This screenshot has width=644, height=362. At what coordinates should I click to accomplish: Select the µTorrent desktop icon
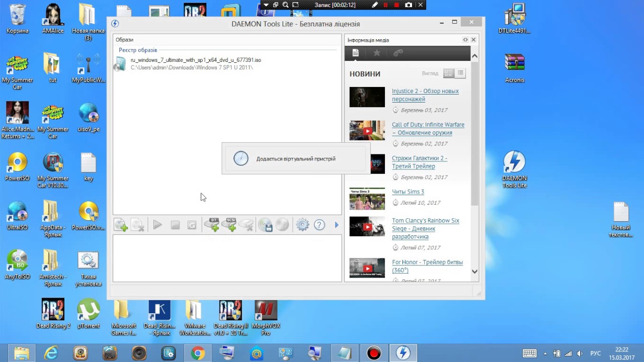click(x=89, y=314)
